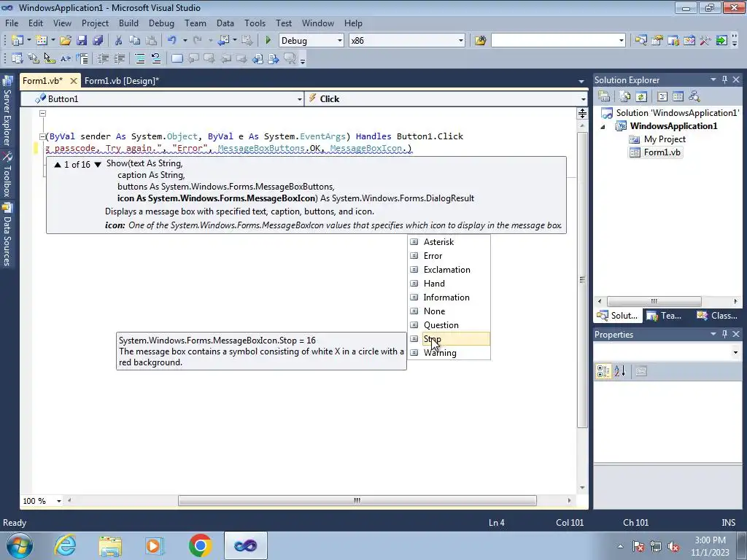Click the Increase Indent icon
Viewport: 747px width, 560px height.
(x=119, y=58)
